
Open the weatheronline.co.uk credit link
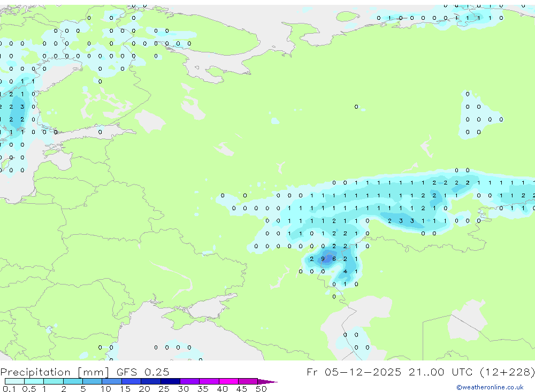[490, 387]
